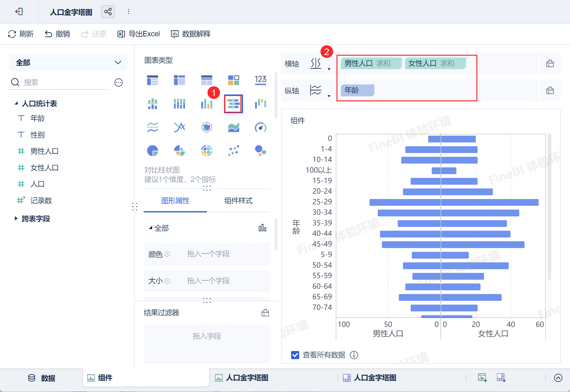This screenshot has width=570, height=392.
Task: Focus the 搜索 field search box
Action: tap(58, 82)
